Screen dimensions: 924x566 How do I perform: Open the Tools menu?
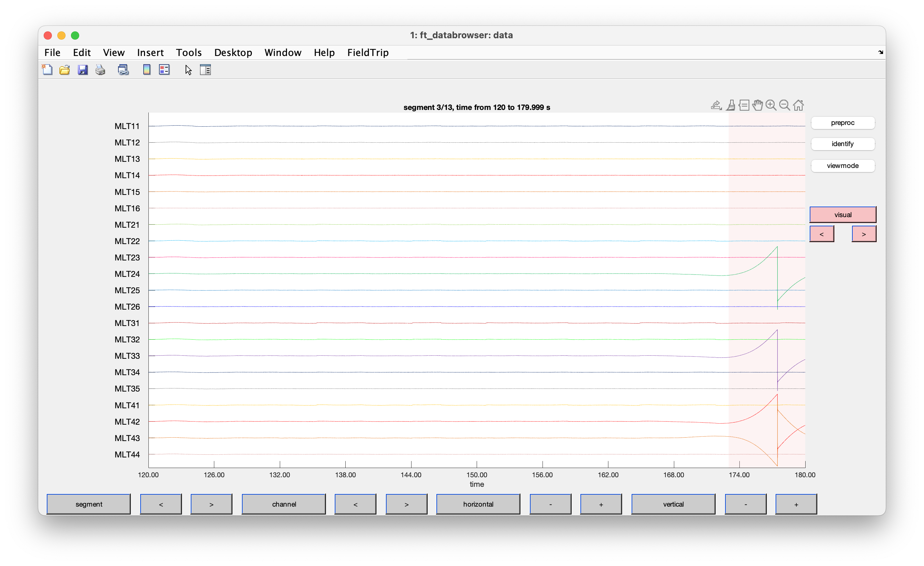(189, 53)
